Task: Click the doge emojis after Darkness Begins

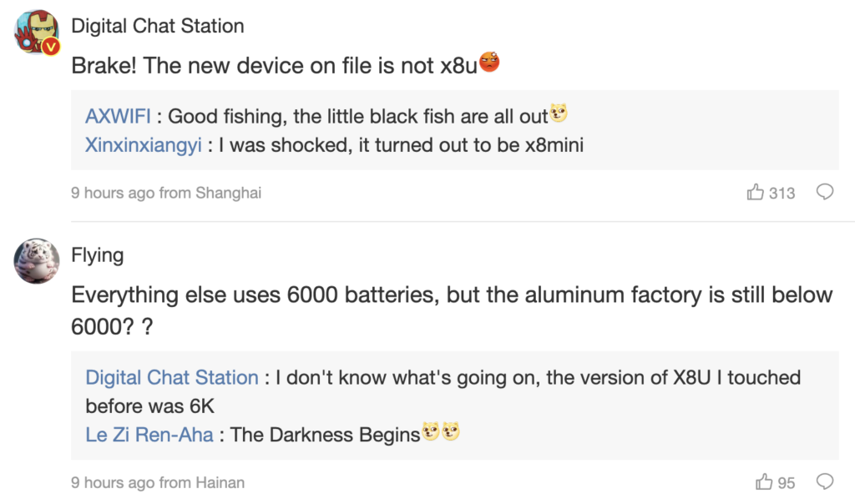Action: coord(442,433)
